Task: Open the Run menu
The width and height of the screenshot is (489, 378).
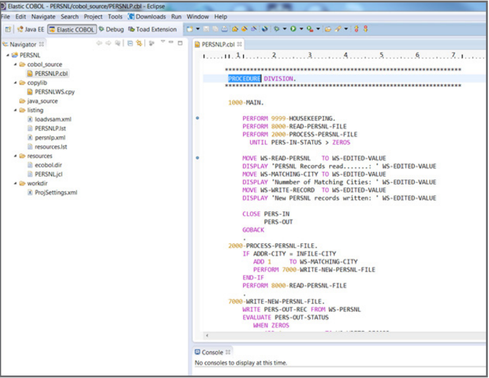Action: coord(176,17)
